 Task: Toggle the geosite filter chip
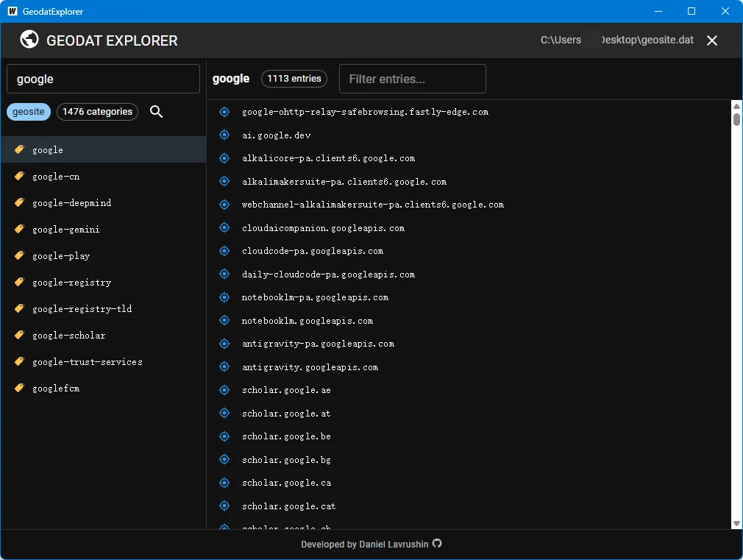click(29, 112)
